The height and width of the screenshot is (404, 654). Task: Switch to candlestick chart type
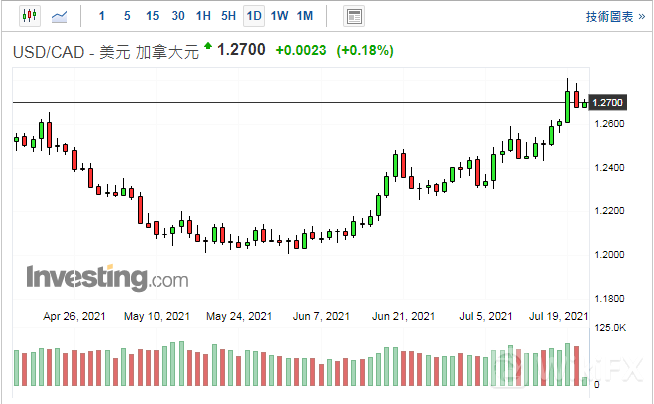[29, 16]
